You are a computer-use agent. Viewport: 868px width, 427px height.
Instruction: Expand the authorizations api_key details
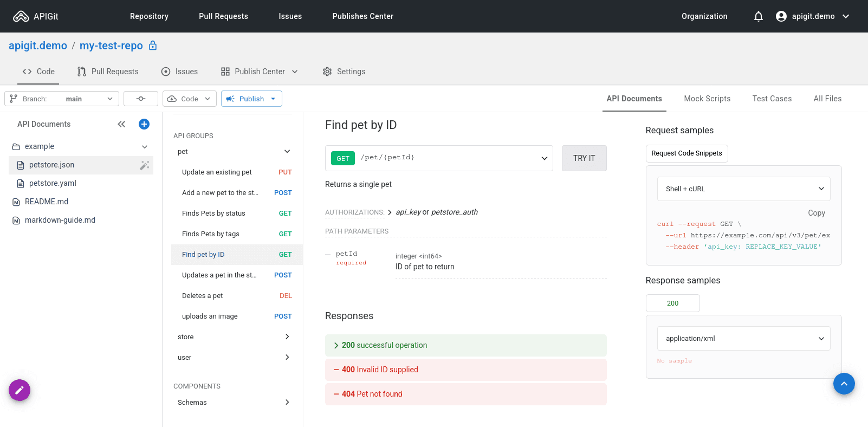tap(390, 212)
